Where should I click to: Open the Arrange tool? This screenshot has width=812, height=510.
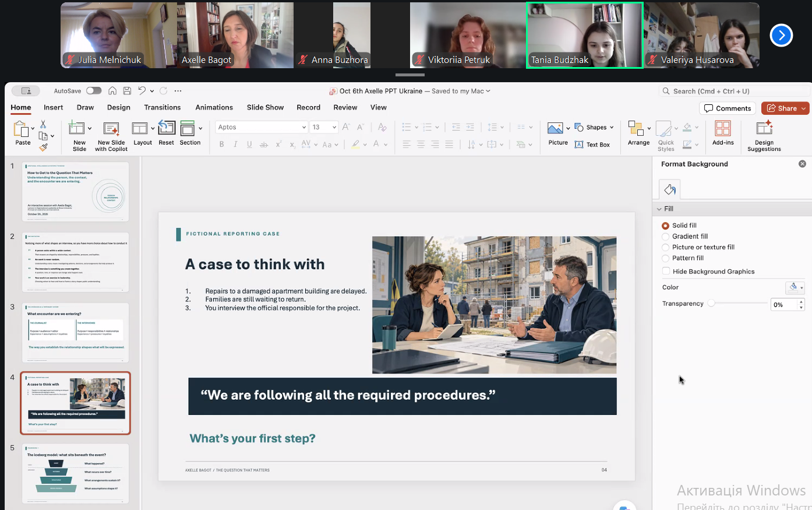638,133
